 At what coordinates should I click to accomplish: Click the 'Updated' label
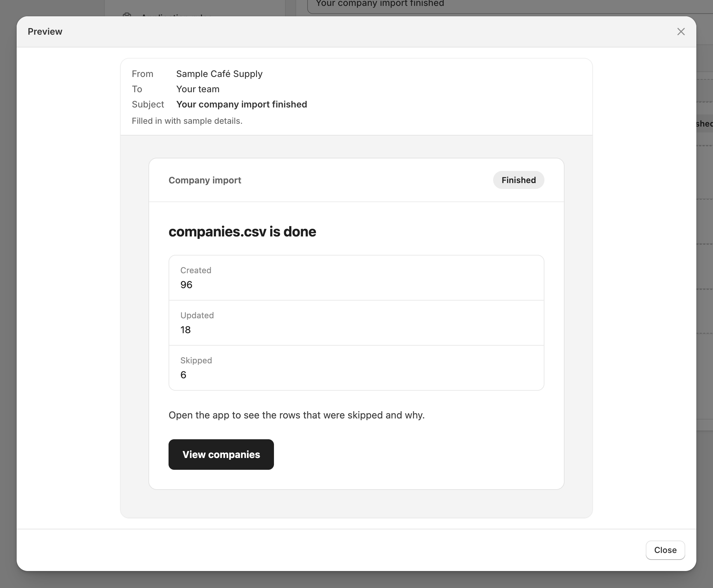click(x=197, y=315)
